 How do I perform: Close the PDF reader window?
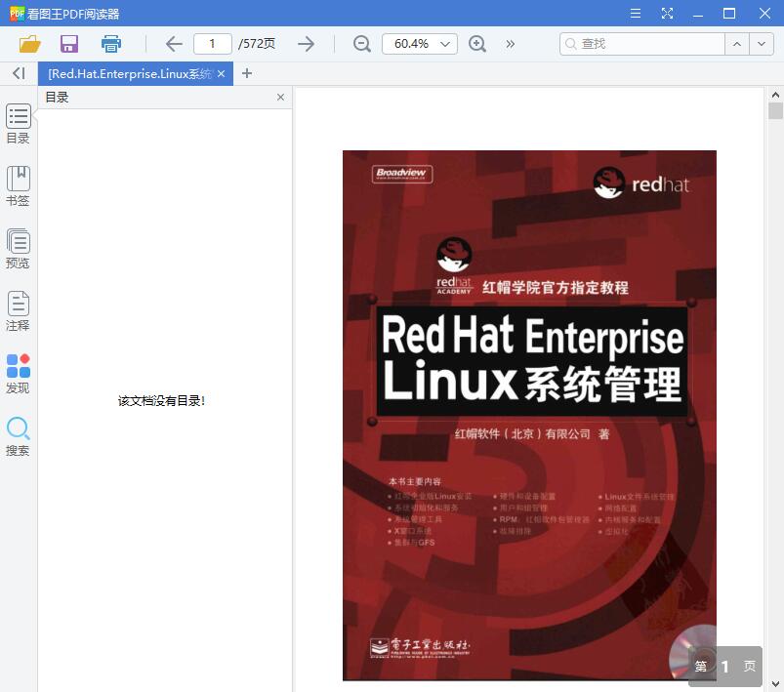click(764, 13)
